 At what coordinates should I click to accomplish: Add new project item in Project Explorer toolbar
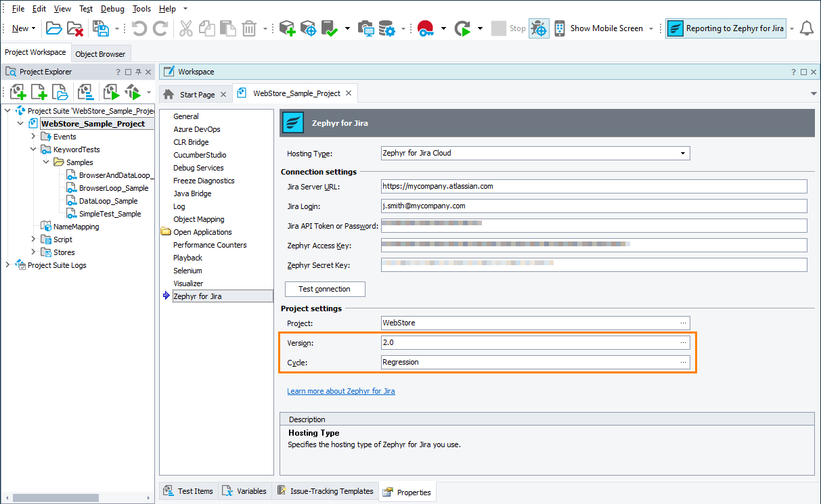(18, 92)
